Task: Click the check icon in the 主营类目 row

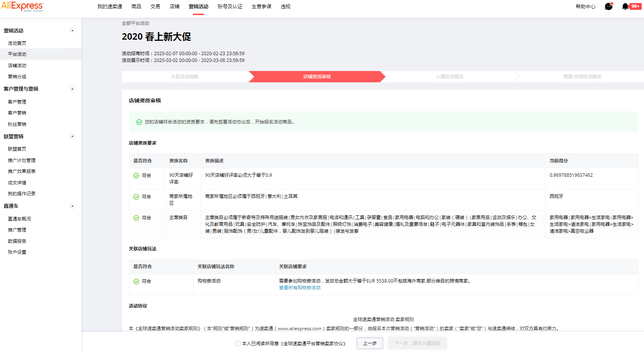Action: 136,218
